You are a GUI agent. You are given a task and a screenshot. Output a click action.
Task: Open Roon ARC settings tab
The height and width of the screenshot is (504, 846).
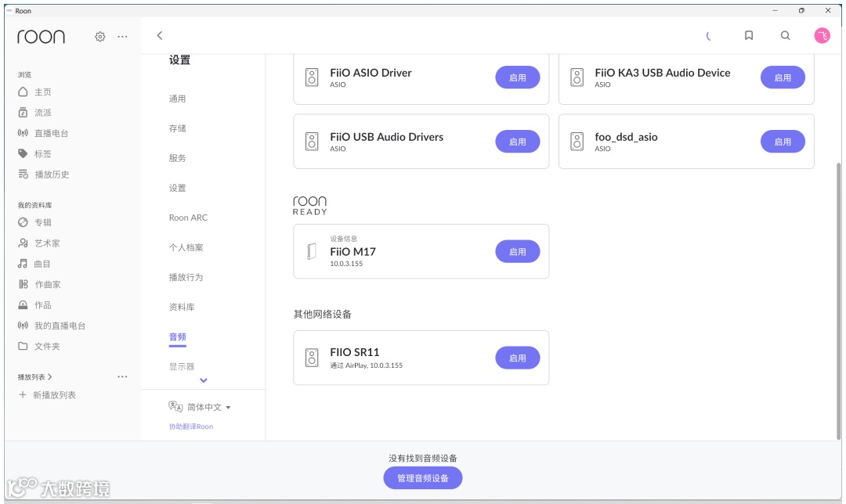point(188,218)
